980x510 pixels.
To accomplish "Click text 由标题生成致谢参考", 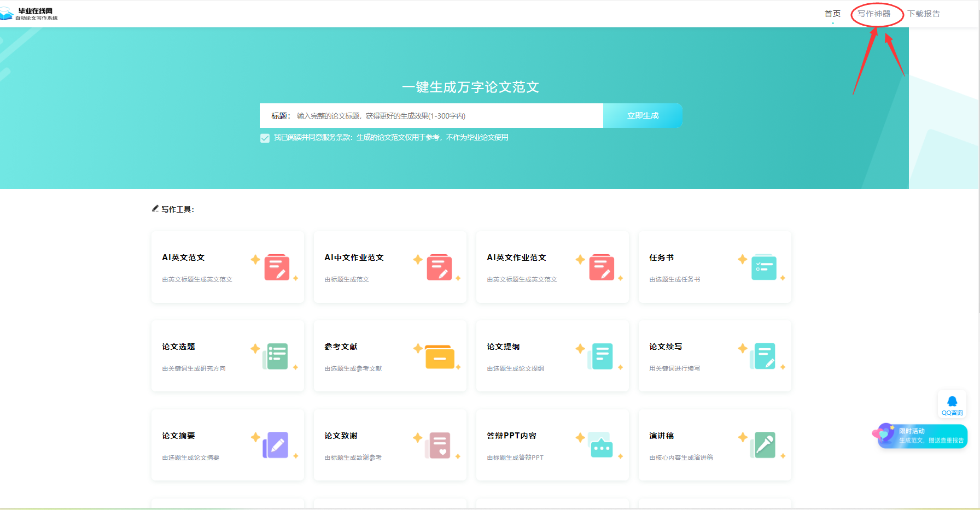I will pos(353,458).
